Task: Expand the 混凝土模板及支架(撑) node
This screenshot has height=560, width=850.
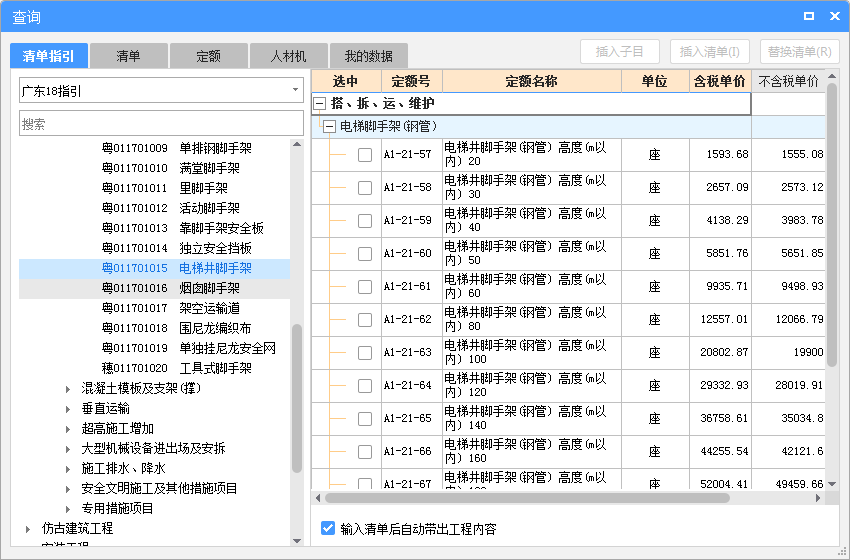Action: pos(68,389)
